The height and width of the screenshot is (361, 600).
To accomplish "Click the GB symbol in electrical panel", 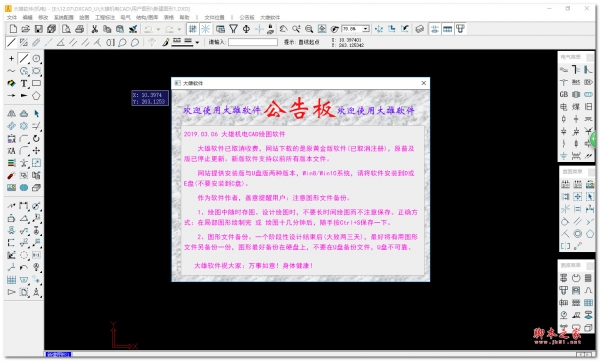I will [x=564, y=94].
